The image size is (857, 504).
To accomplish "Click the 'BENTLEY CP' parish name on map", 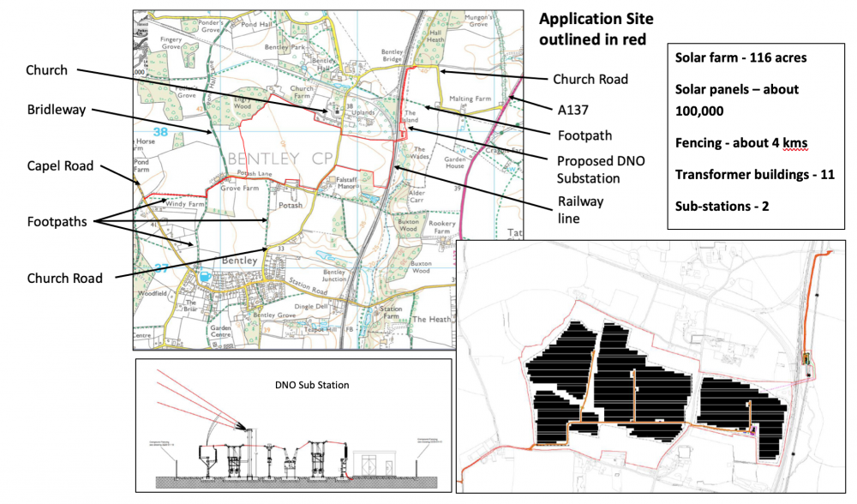I will 280,159.
